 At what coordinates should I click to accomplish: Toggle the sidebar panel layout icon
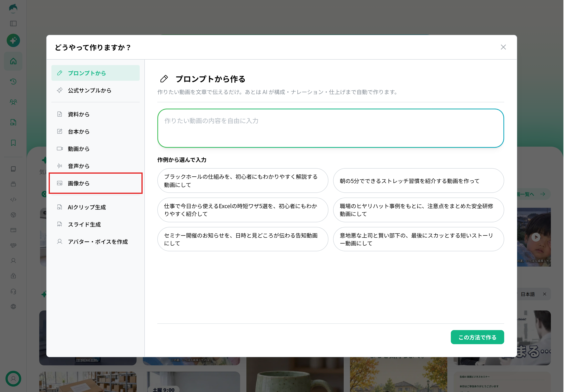(x=13, y=24)
